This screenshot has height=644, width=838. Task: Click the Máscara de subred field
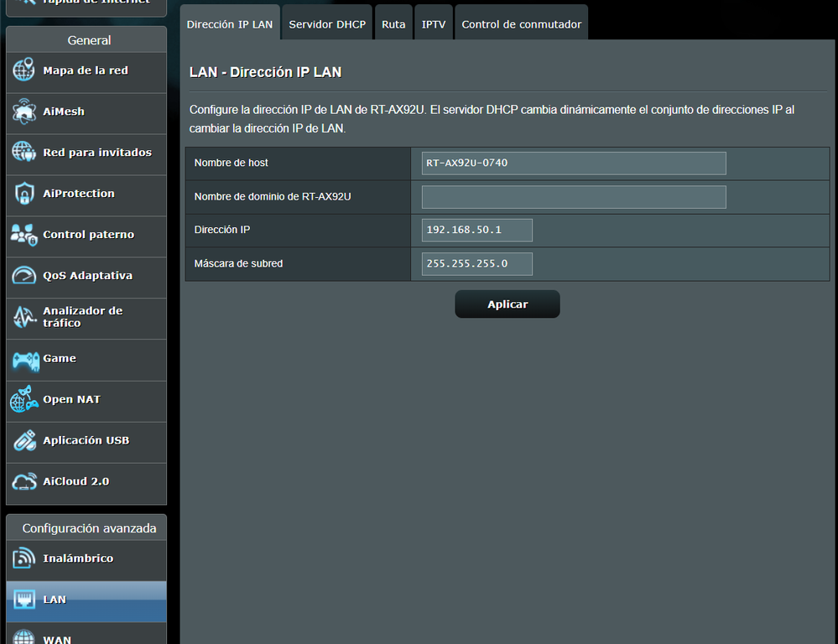click(x=476, y=264)
